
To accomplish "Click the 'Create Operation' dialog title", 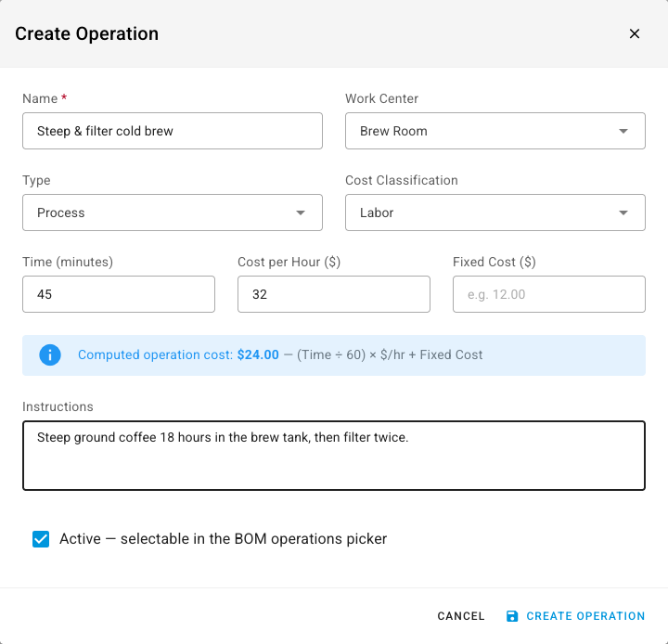I will (87, 33).
